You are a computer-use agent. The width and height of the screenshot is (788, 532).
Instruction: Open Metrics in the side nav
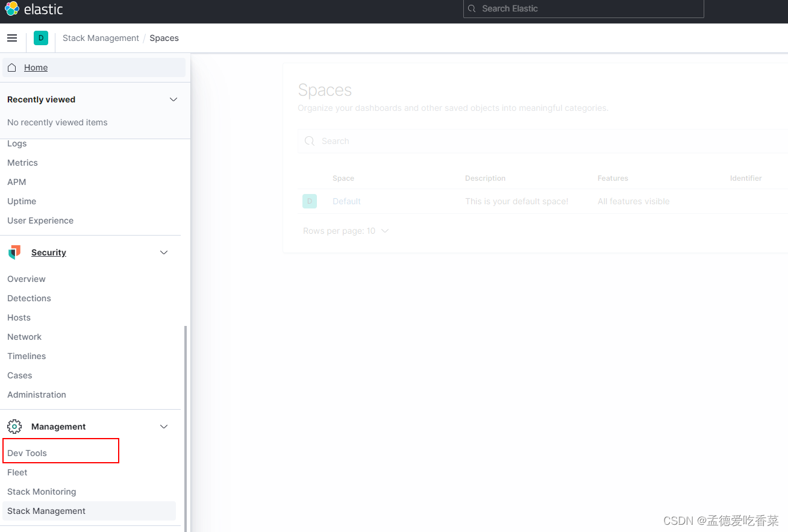pyautogui.click(x=22, y=163)
